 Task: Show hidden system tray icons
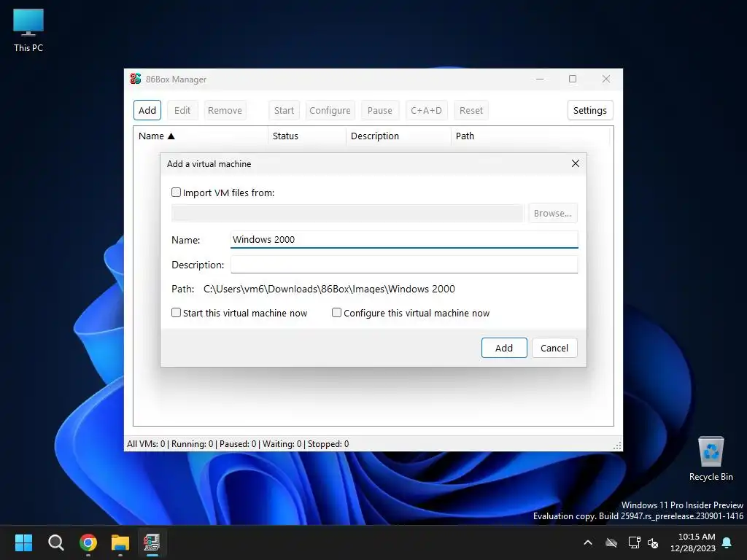[588, 542]
